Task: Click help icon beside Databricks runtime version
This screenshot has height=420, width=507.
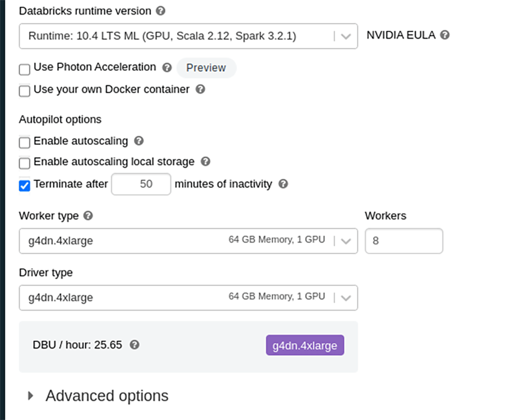Action: (161, 11)
